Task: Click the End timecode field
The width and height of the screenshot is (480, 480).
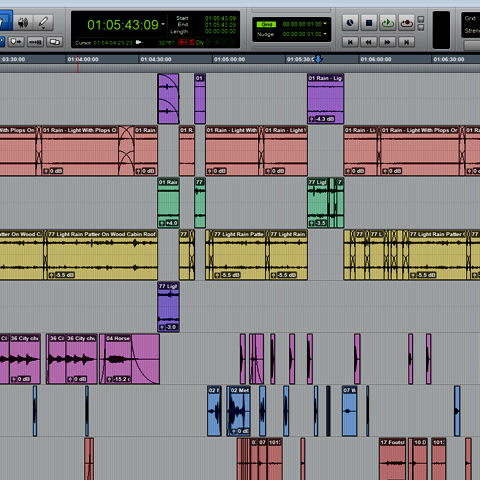Action: click(x=220, y=25)
